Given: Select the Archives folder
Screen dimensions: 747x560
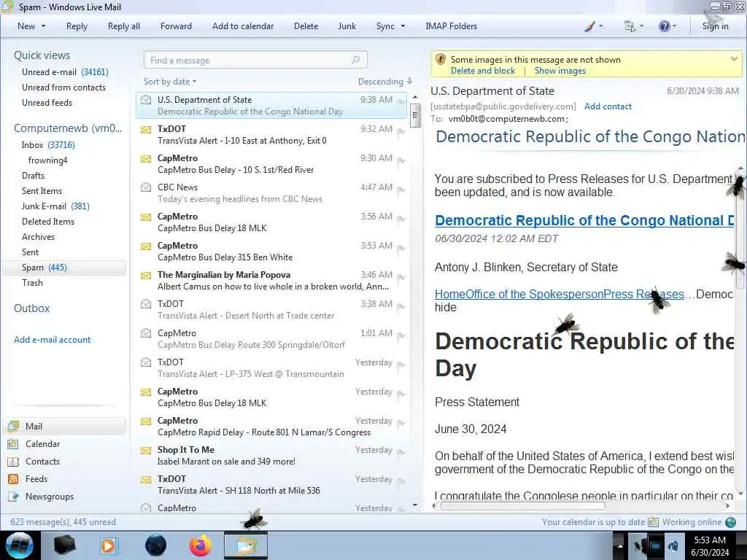Looking at the screenshot, I should [38, 237].
